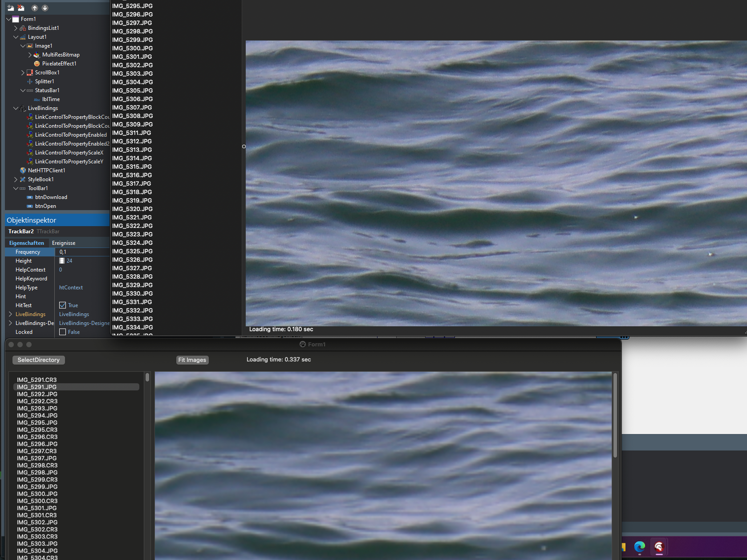Switch to the Ereignisse tab

[64, 243]
